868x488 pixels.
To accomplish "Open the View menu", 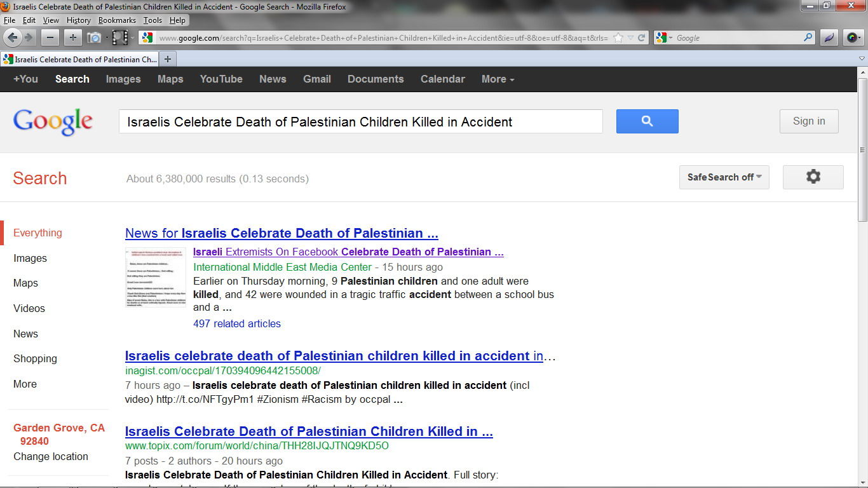I will (51, 20).
